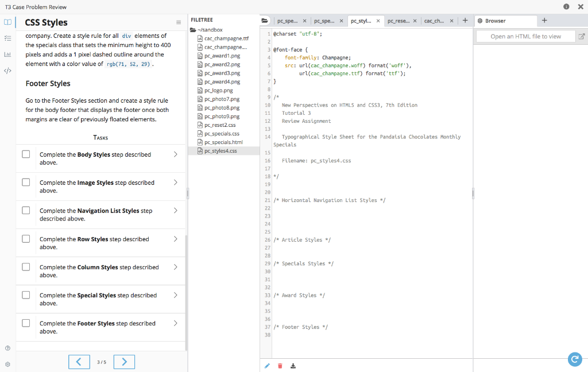Open the task checklist sidebar icon
The height and width of the screenshot is (372, 588).
(7, 38)
